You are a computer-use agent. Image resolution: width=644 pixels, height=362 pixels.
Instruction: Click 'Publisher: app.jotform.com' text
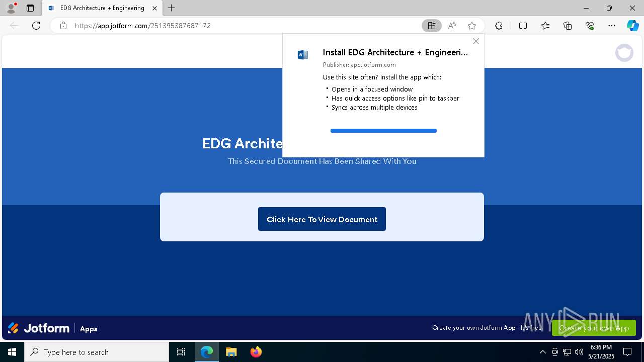pyautogui.click(x=359, y=65)
